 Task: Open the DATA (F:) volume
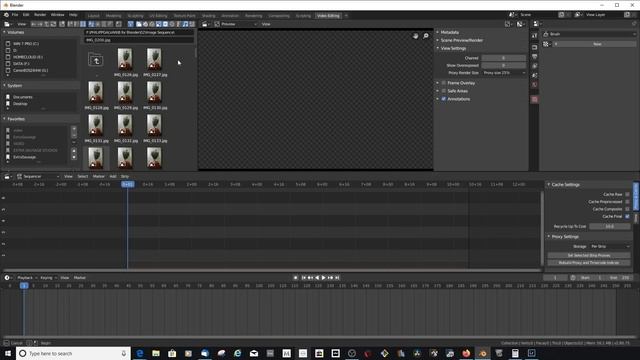(21, 64)
